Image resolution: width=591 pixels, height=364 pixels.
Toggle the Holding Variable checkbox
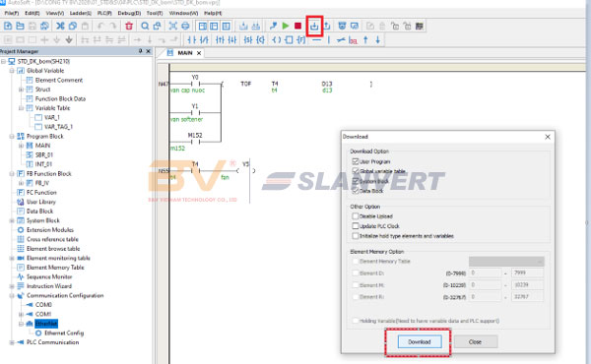[x=355, y=321]
